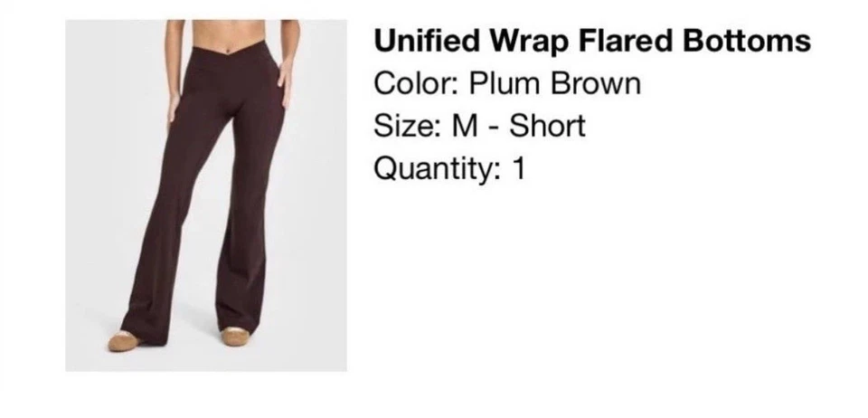Click the word Quantity label
Image resolution: width=868 pixels, height=418 pixels.
[433, 168]
